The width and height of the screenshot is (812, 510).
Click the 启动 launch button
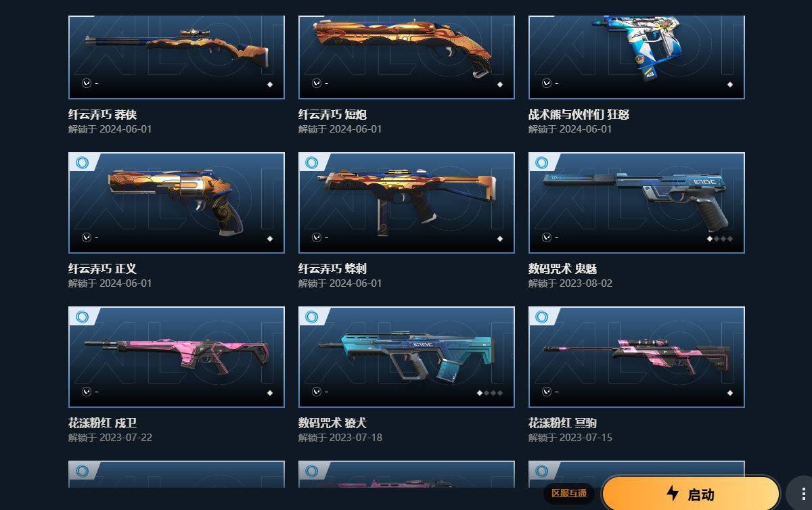(690, 494)
